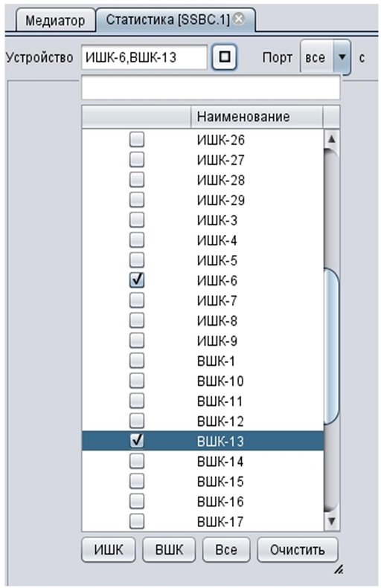Switch to the Медиатор tab

[55, 20]
